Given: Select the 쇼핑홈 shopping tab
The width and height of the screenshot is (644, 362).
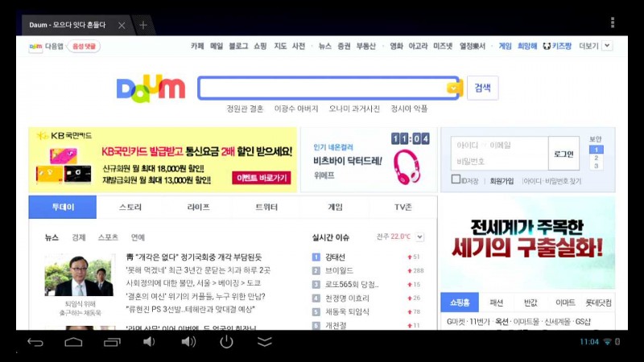Looking at the screenshot, I should pyautogui.click(x=460, y=302).
